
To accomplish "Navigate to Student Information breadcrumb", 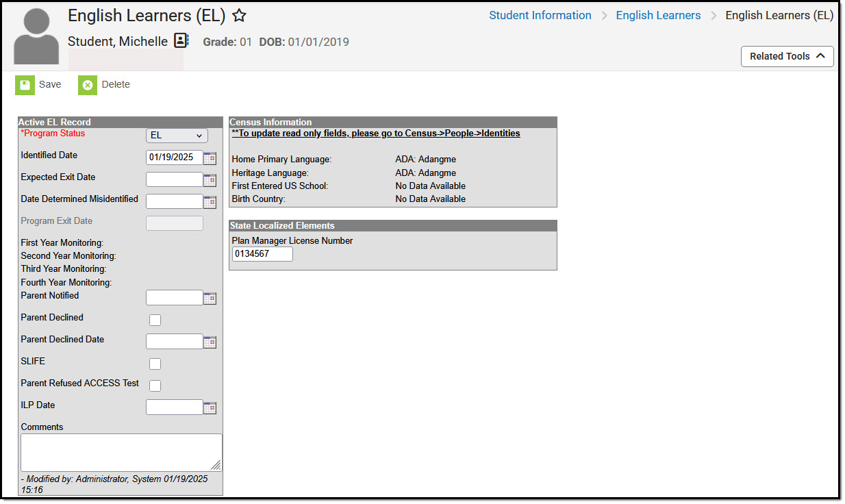I will [x=540, y=14].
